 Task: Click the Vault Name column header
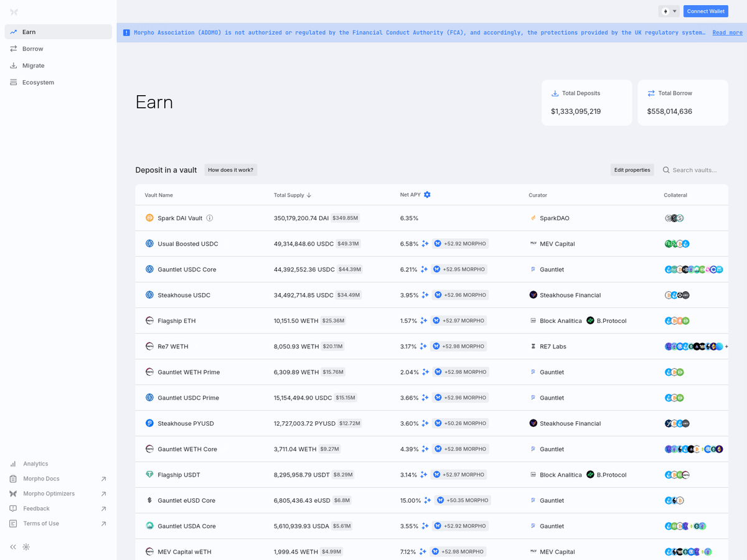(159, 195)
